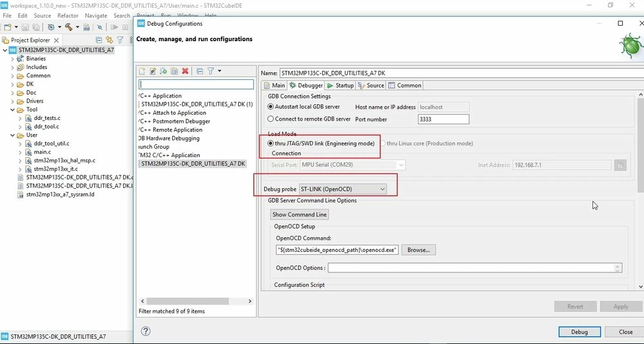
Task: Click the OpenOCD Options input field
Action: tap(475, 267)
